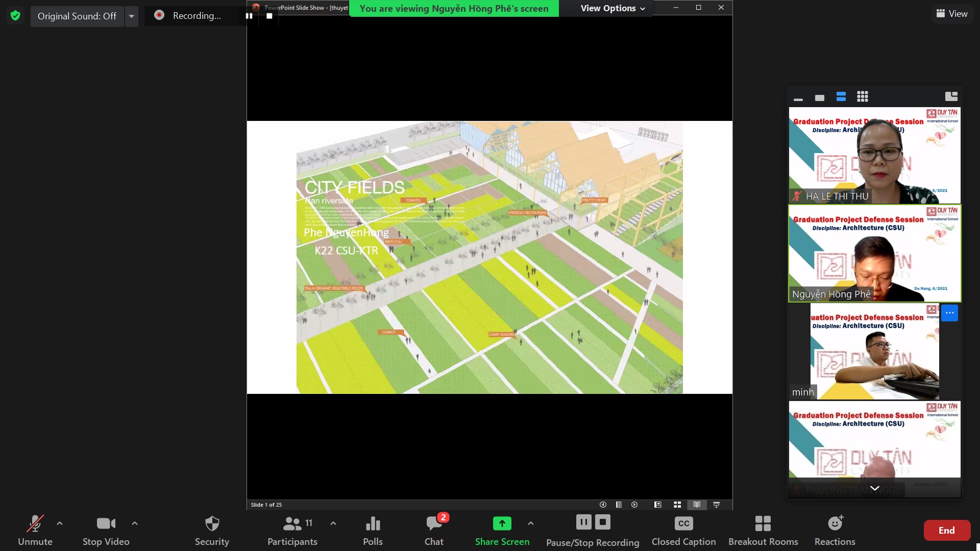Image resolution: width=980 pixels, height=551 pixels.
Task: Open Security shield menu
Action: point(212,531)
